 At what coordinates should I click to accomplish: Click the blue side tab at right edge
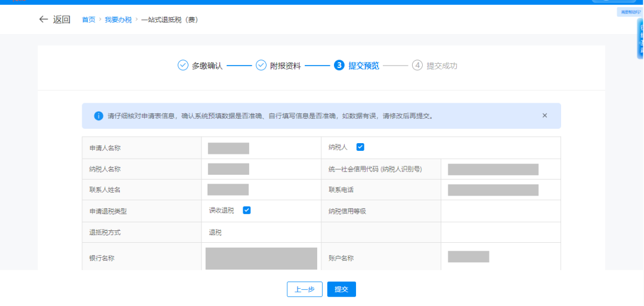[640, 39]
